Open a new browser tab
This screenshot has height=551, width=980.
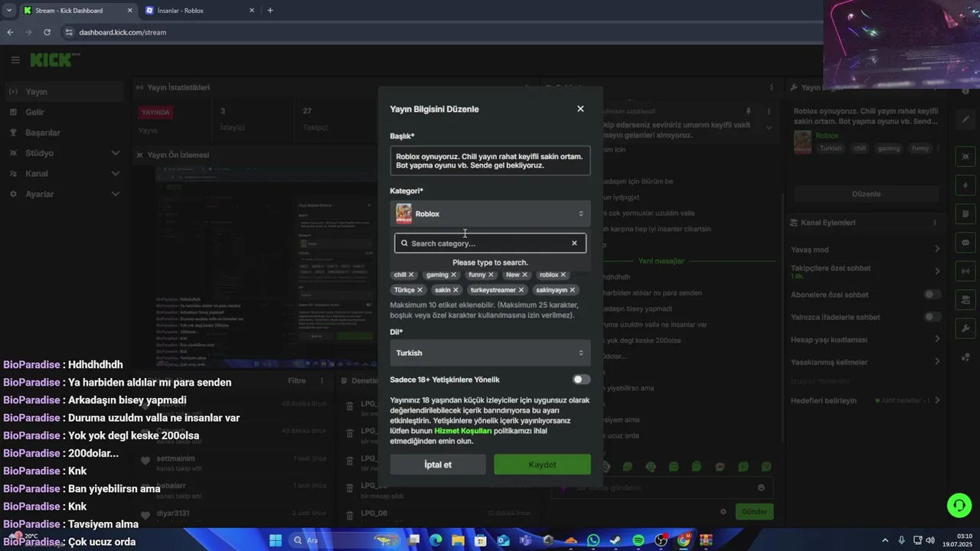coord(270,11)
